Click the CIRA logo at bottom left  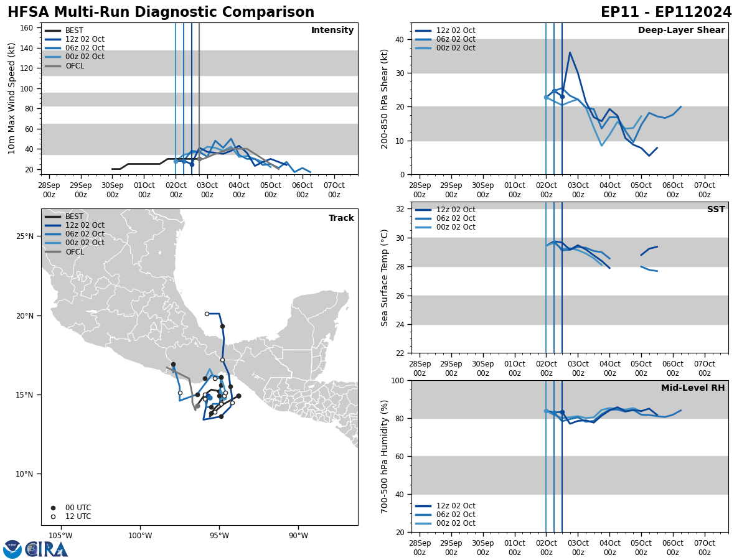point(47,549)
